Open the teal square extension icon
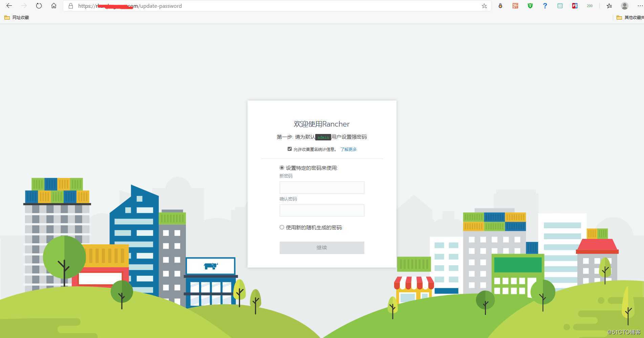The image size is (644, 338). coord(560,6)
